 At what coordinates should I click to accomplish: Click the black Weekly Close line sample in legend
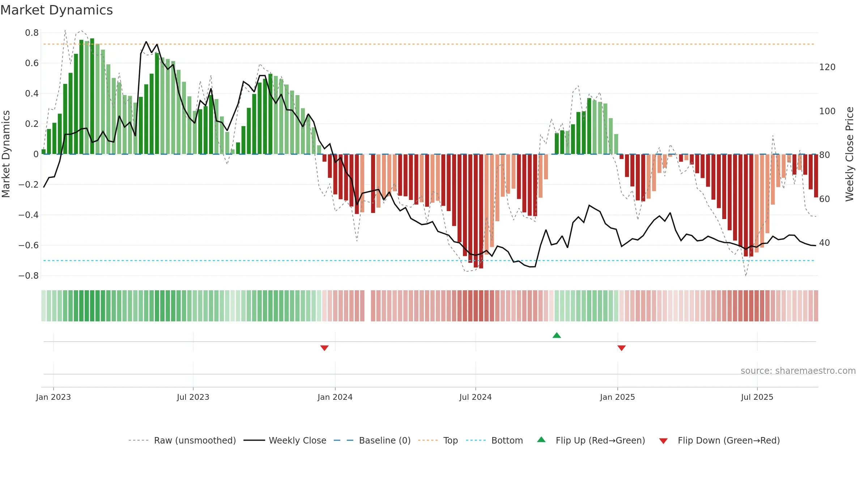[254, 440]
